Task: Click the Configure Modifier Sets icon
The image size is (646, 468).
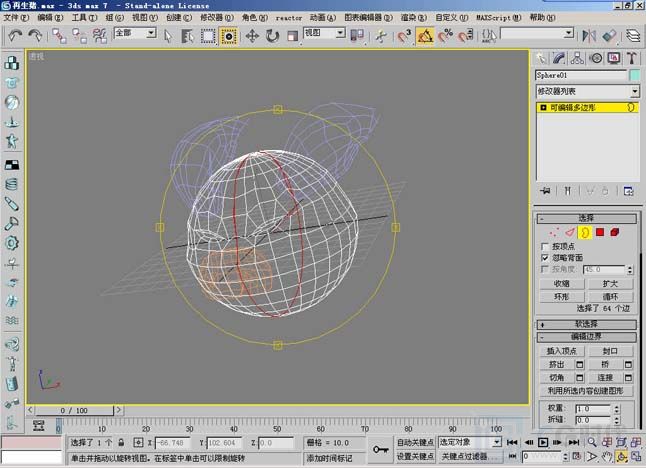Action: [x=628, y=191]
